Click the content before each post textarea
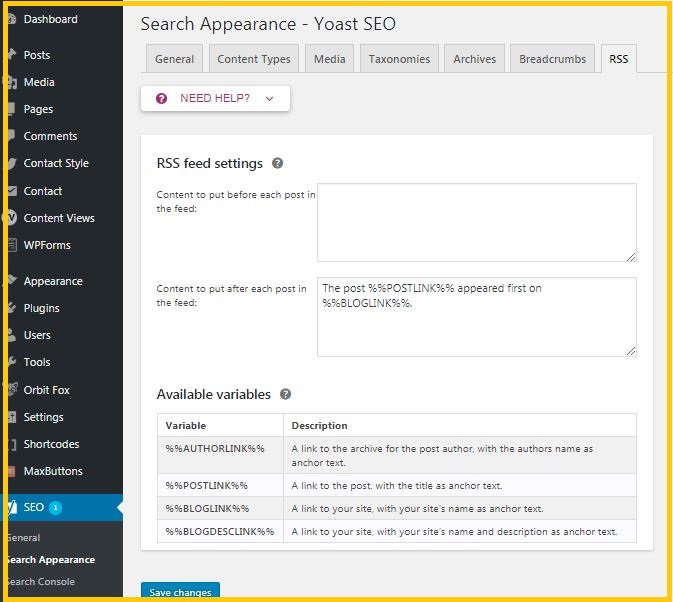 [477, 222]
